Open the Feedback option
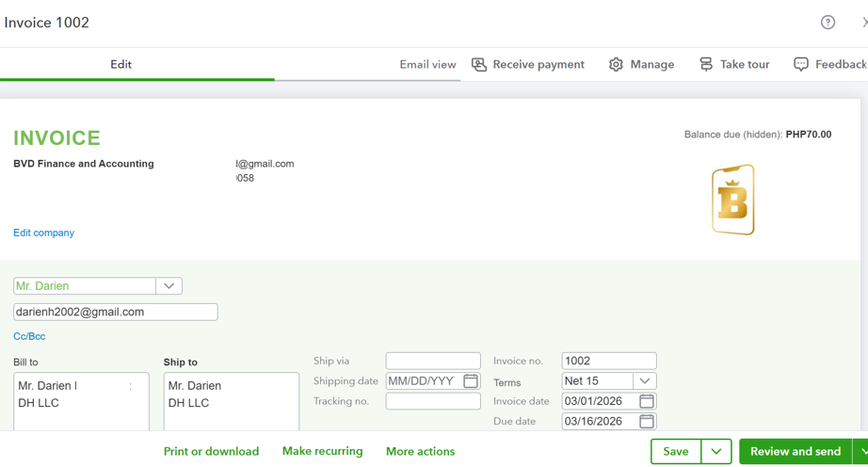 [x=841, y=64]
